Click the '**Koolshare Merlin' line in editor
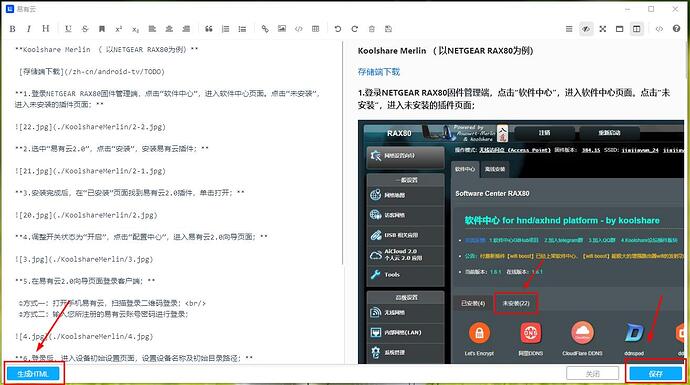 [x=106, y=50]
